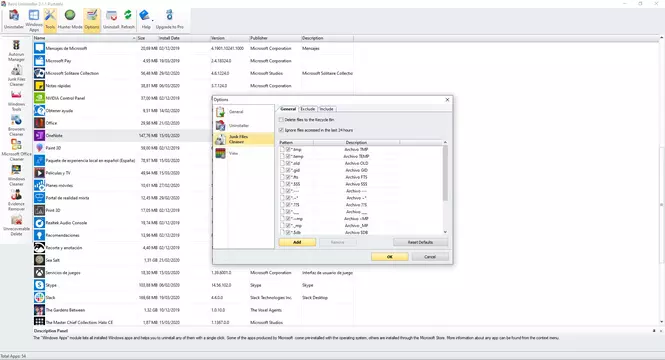This screenshot has height=360, width=665.
Task: Uncheck the *.old pattern checkbox
Action: coord(288,163)
